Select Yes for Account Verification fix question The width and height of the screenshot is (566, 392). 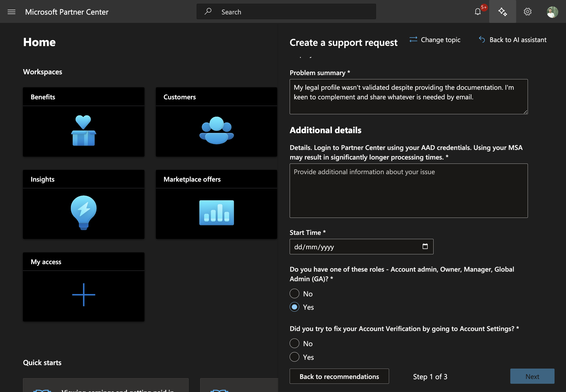click(294, 357)
